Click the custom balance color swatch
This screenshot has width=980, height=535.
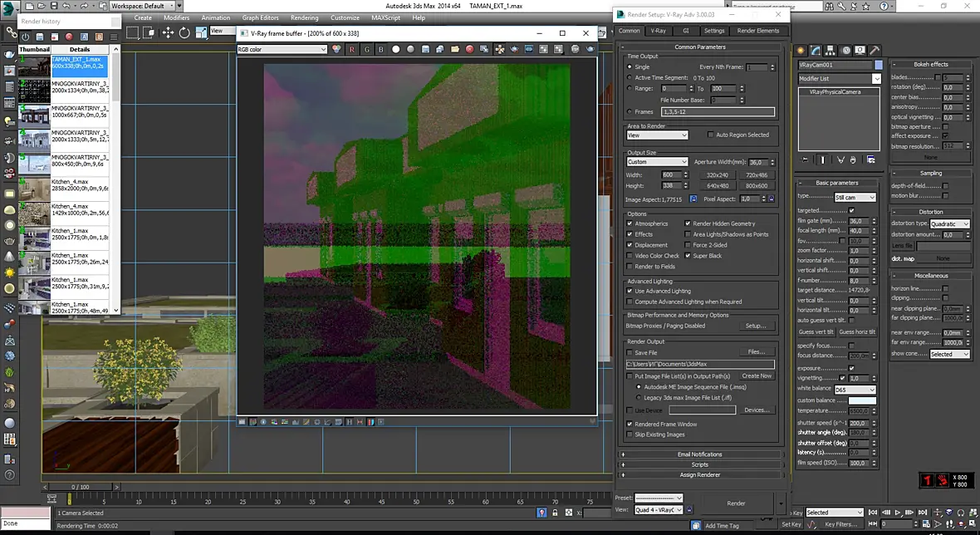pyautogui.click(x=862, y=400)
